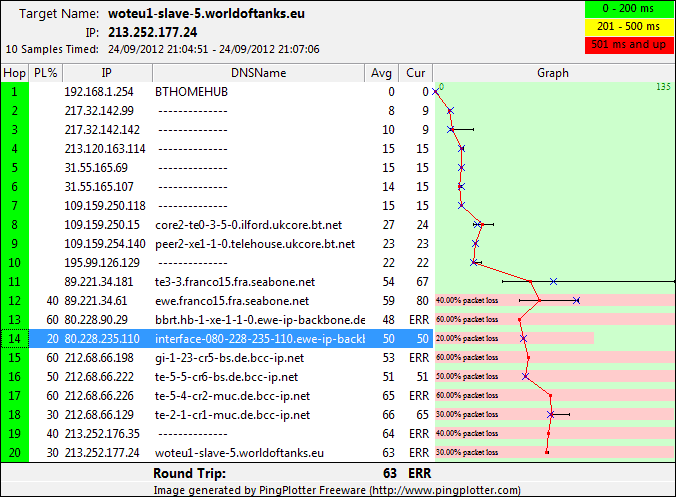Select the red 501 ms and up legend

tap(629, 45)
